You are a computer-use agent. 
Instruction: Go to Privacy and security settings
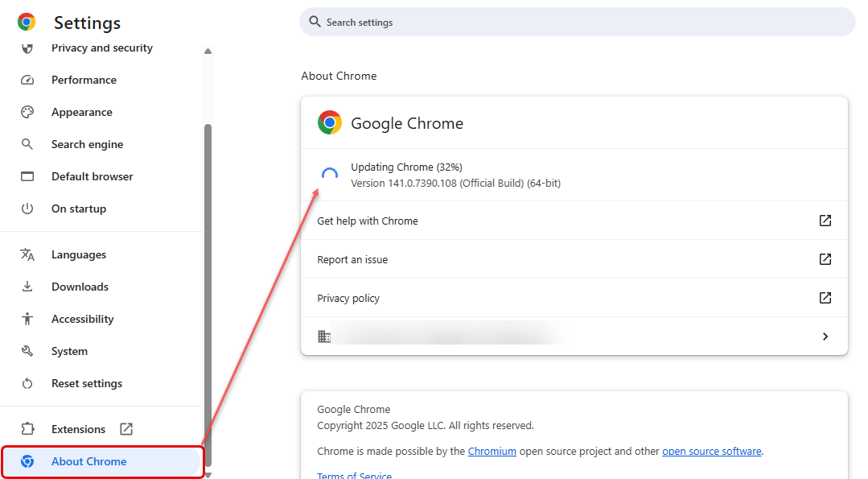(101, 48)
